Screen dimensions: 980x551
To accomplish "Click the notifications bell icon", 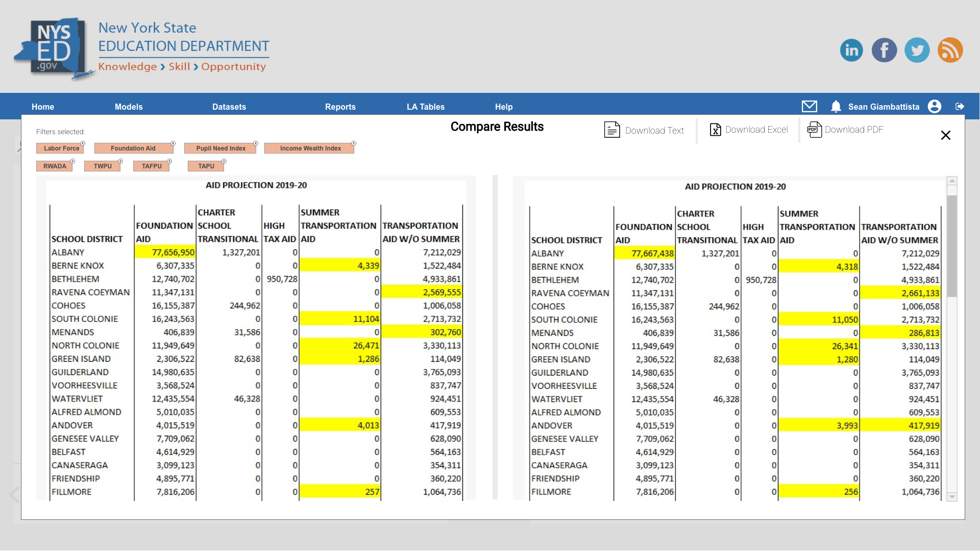I will pos(836,106).
